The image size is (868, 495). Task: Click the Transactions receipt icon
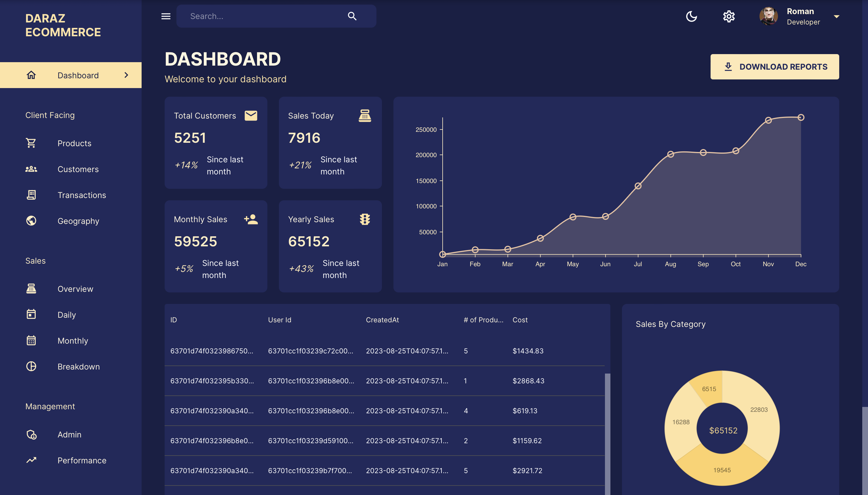(31, 195)
